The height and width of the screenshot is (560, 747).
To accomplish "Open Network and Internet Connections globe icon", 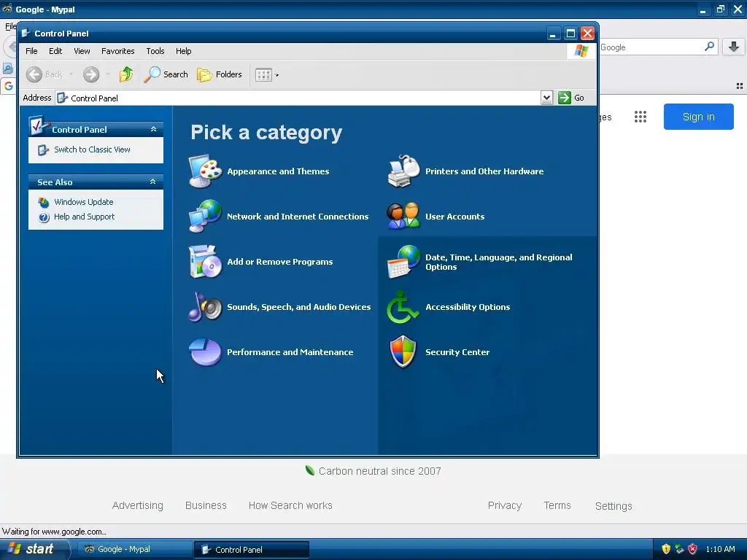I will (205, 216).
